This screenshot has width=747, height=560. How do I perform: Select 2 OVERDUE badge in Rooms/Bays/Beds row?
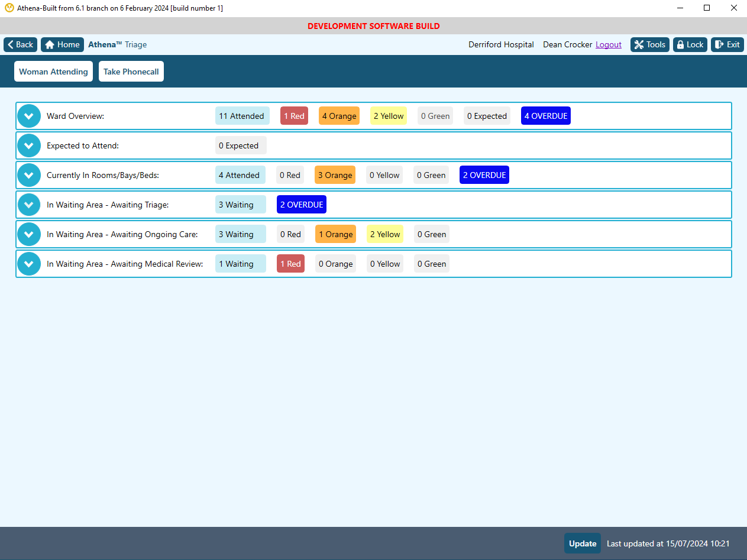pos(484,175)
